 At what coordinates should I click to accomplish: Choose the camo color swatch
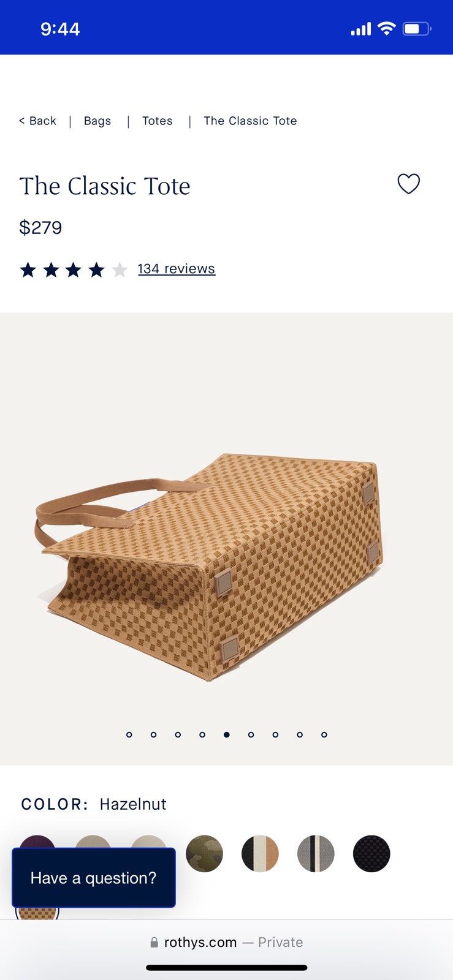click(x=204, y=853)
